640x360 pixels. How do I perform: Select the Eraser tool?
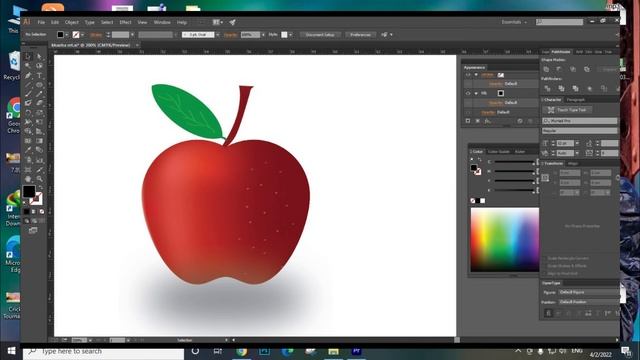39,103
